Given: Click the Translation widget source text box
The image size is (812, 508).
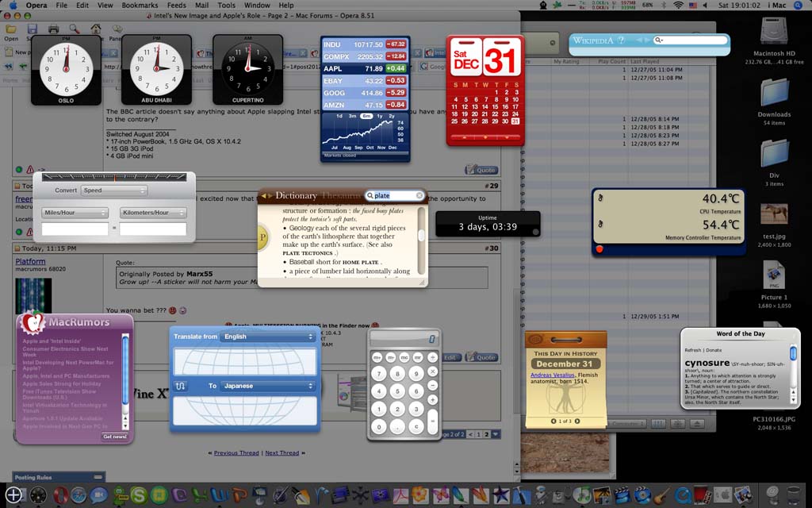Looking at the screenshot, I should click(245, 361).
